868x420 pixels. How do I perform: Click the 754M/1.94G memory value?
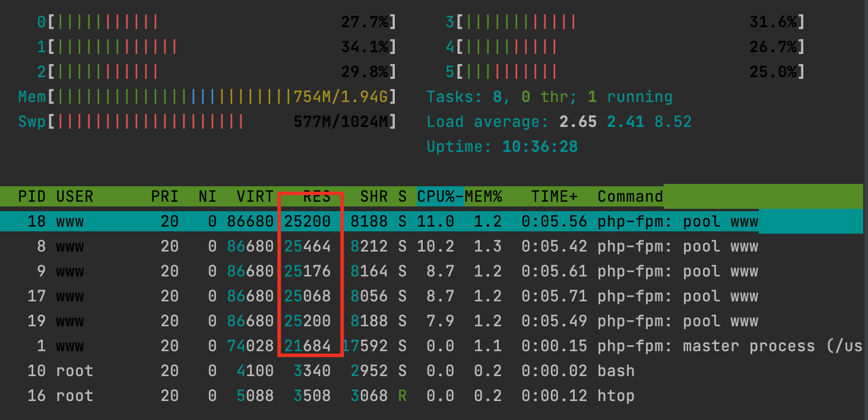pyautogui.click(x=341, y=97)
